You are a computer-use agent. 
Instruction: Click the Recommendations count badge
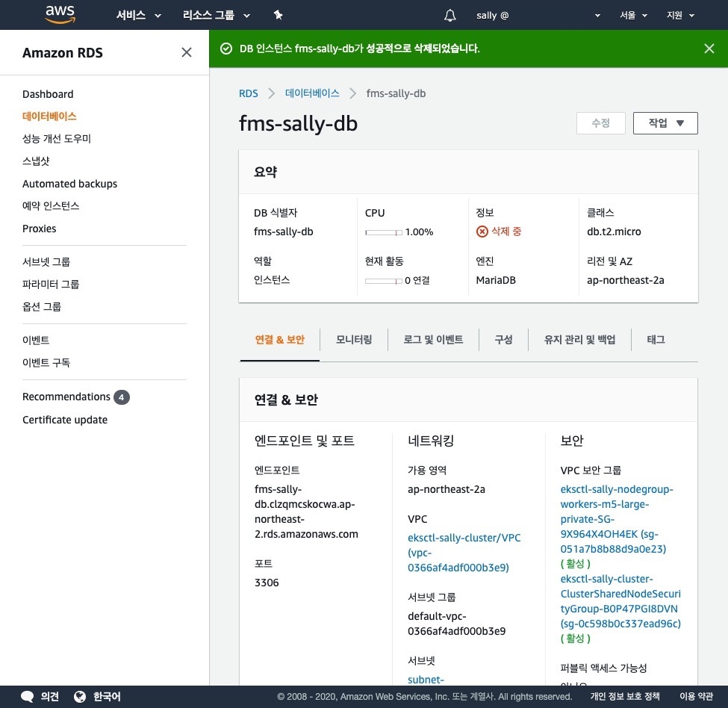pyautogui.click(x=122, y=397)
